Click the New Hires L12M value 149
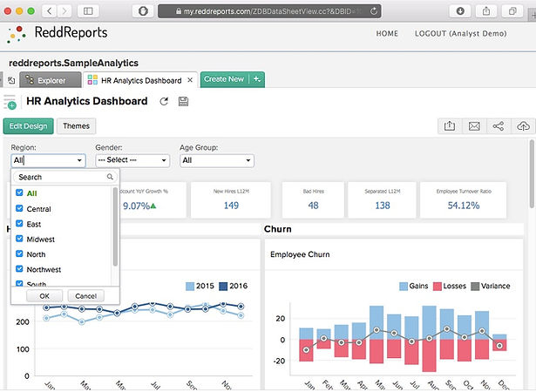 tap(231, 206)
